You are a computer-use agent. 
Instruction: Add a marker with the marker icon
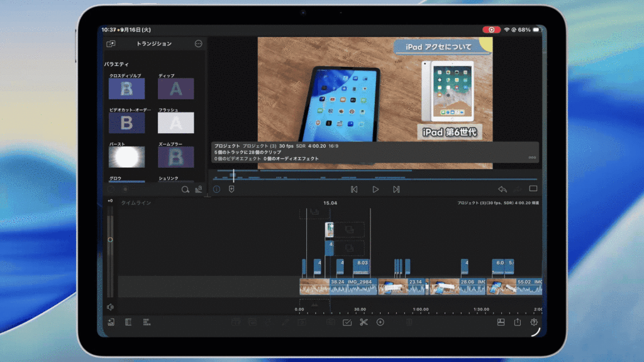pyautogui.click(x=231, y=189)
